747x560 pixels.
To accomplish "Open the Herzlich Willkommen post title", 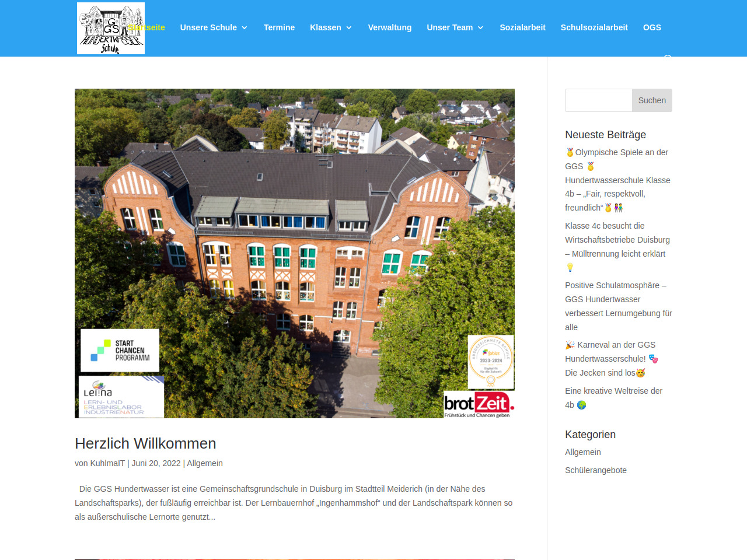I will [145, 444].
